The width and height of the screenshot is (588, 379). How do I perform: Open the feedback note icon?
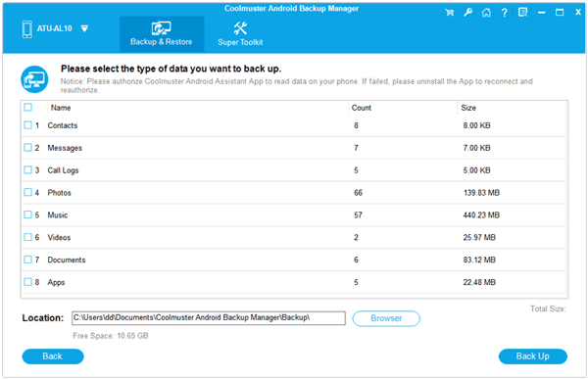(522, 13)
